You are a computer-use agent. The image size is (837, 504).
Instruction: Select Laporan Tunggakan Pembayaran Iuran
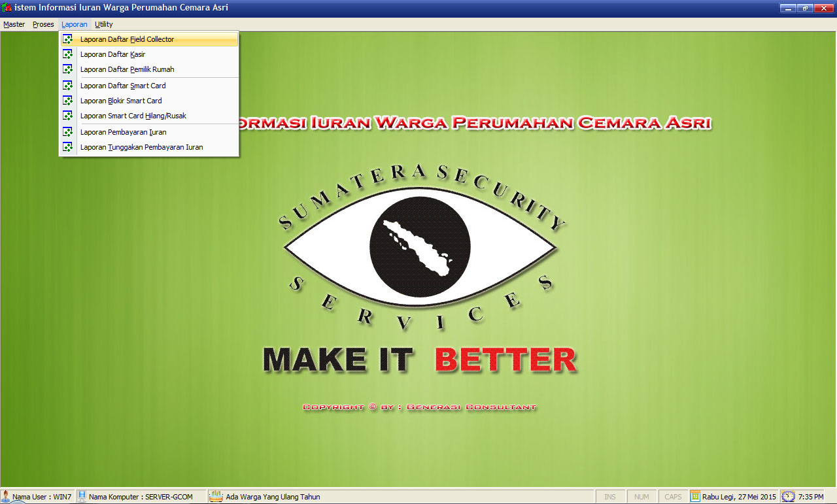click(x=141, y=147)
